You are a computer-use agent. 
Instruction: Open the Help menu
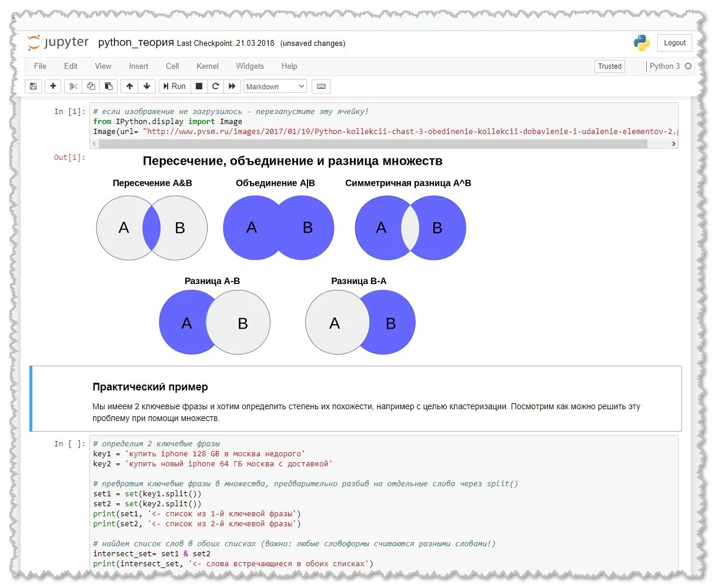tap(289, 66)
